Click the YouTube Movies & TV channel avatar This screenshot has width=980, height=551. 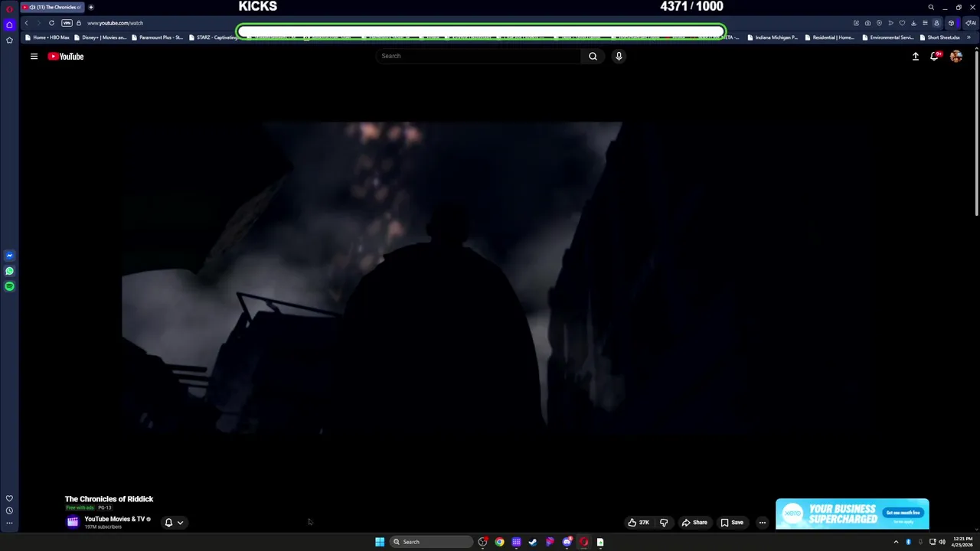click(73, 522)
